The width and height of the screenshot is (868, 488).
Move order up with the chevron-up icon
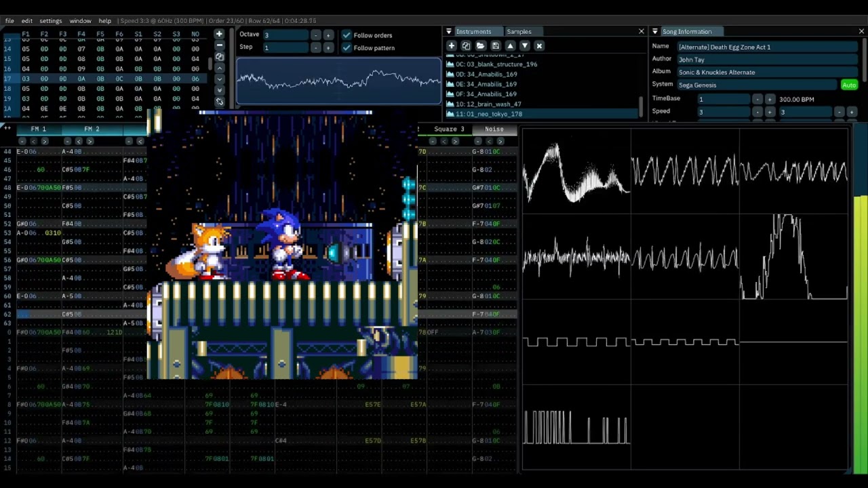(219, 68)
